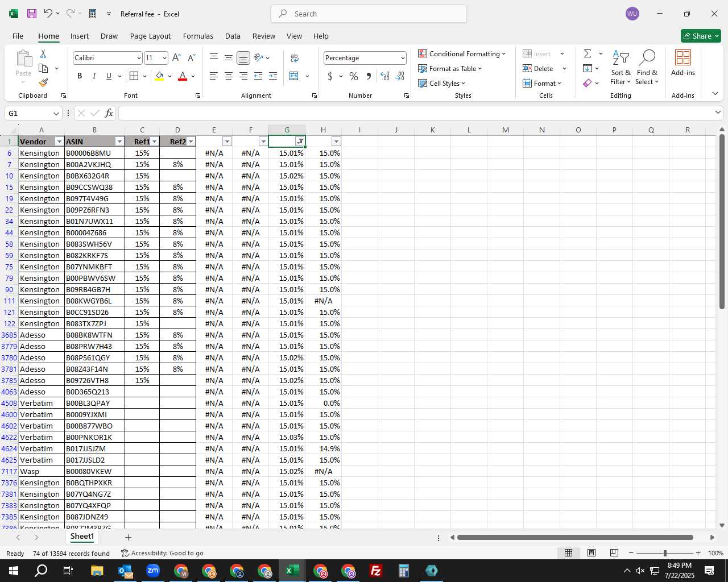Undo the last action
This screenshot has width=728, height=582.
point(48,14)
